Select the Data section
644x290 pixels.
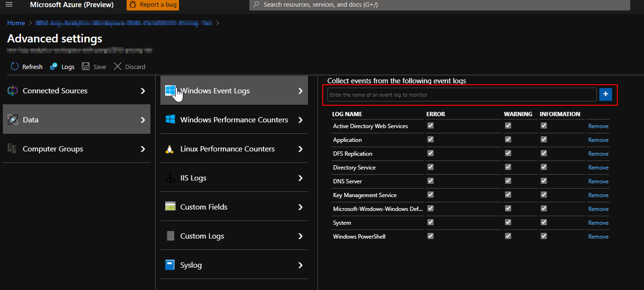[x=77, y=120]
